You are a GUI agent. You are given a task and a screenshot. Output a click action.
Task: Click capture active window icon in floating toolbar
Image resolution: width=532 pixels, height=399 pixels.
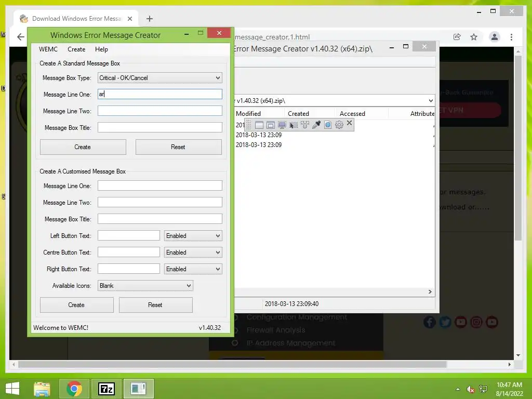pos(259,125)
